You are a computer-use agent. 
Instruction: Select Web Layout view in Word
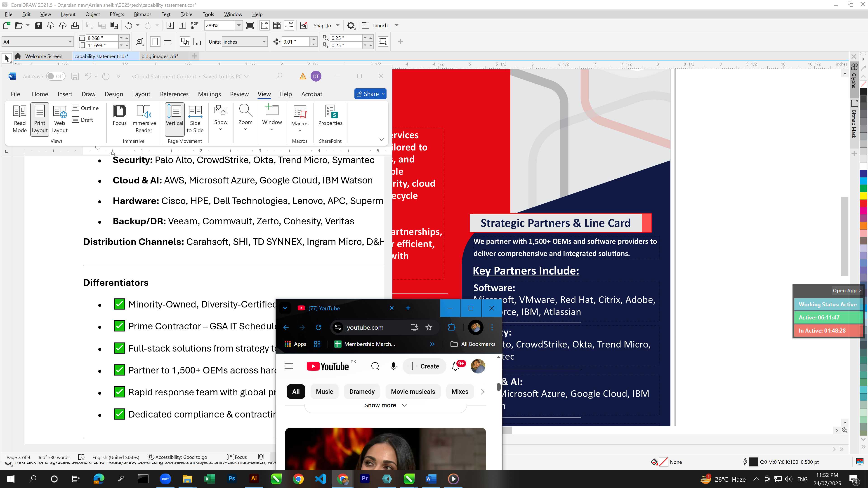(x=59, y=119)
